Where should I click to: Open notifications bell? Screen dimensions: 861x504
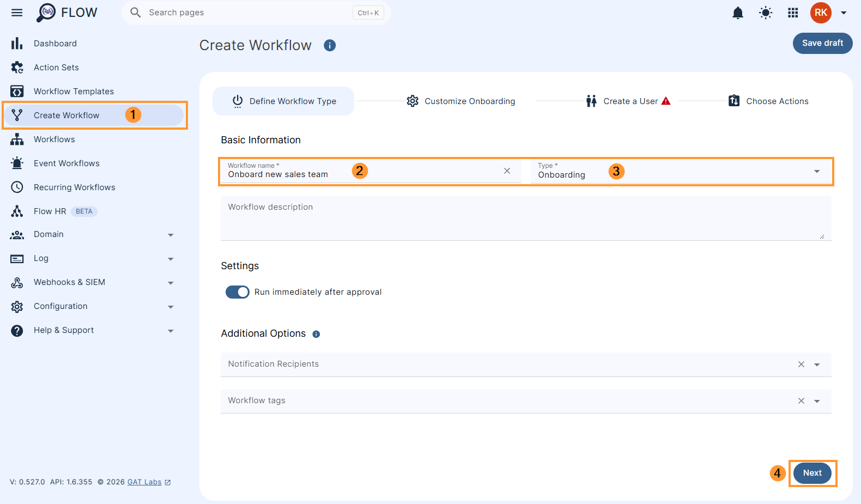coord(738,13)
